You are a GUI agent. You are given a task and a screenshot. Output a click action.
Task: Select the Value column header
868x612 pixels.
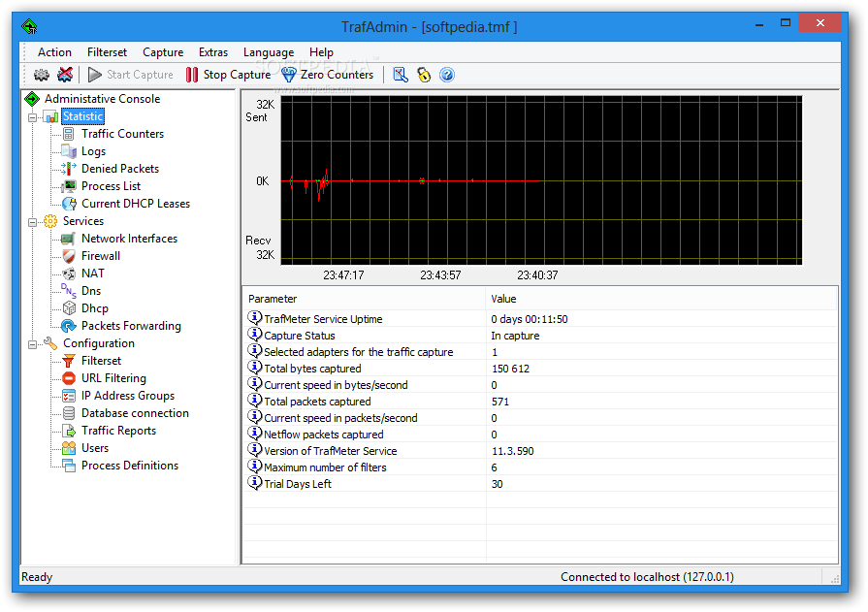click(x=661, y=299)
